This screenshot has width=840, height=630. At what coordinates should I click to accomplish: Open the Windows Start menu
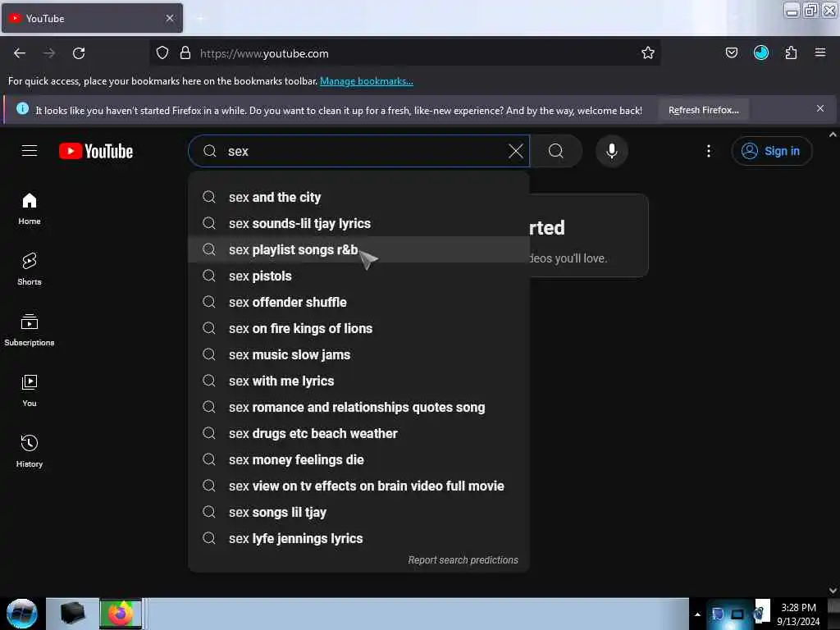(21, 614)
